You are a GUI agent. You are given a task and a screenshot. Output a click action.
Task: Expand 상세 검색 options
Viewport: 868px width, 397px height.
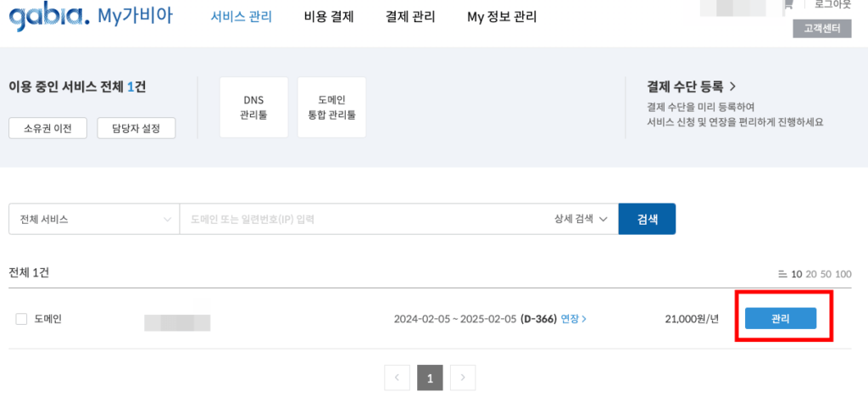pos(581,219)
